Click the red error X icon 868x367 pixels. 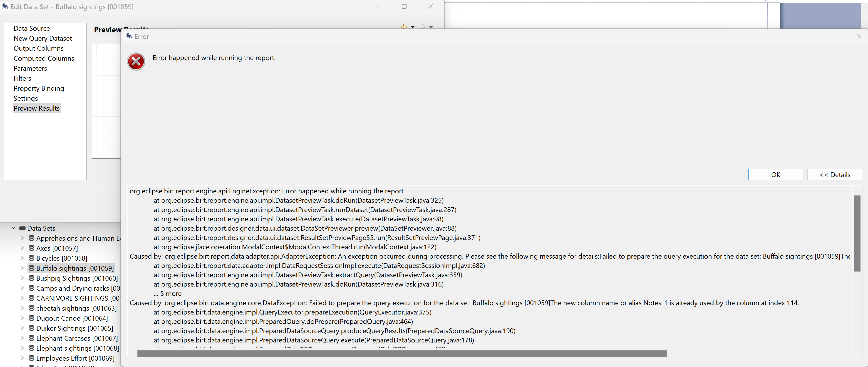[x=136, y=61]
